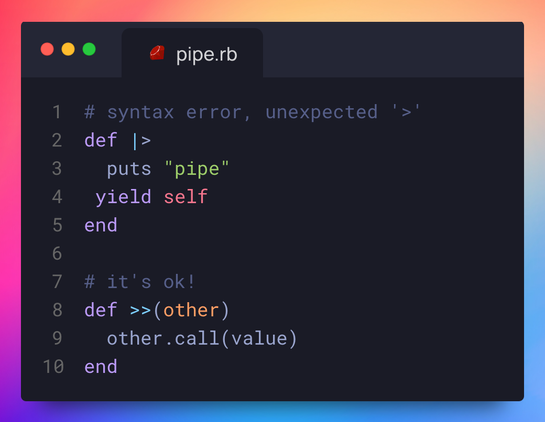
Task: Click the yellow minimize window dot
Action: pyautogui.click(x=68, y=49)
